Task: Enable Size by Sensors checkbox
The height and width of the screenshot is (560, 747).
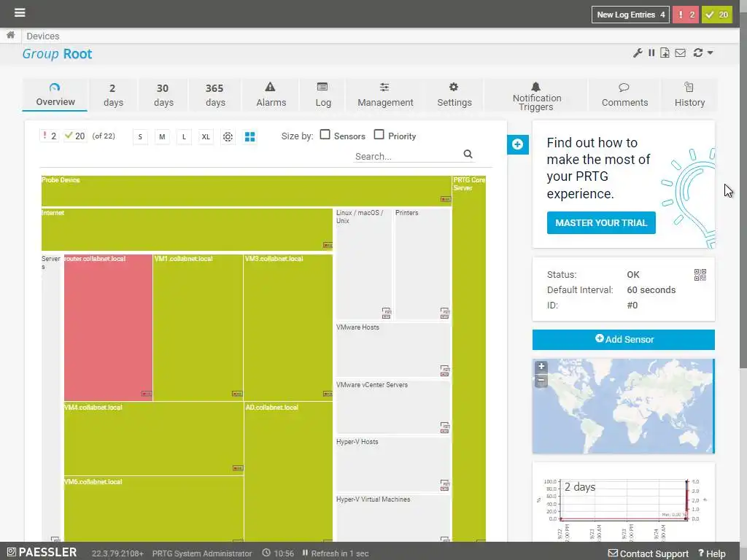Action: 325,135
